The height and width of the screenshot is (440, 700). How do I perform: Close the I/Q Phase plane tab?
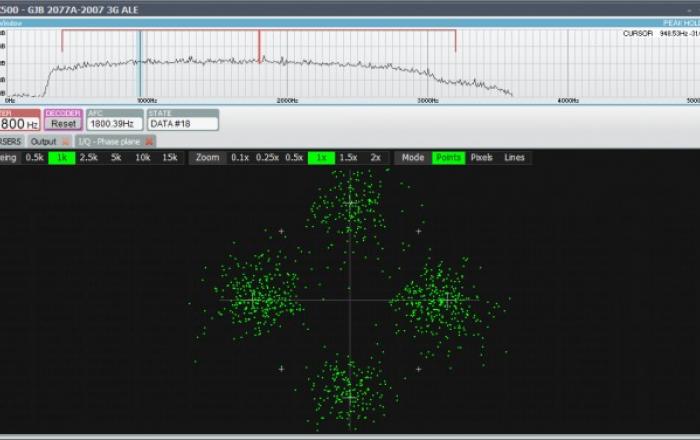(149, 141)
